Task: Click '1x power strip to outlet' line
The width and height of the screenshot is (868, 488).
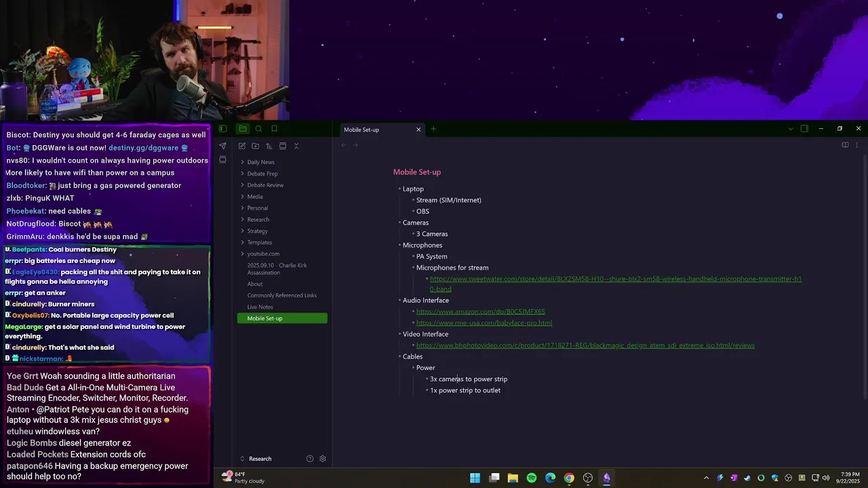Action: pos(465,390)
